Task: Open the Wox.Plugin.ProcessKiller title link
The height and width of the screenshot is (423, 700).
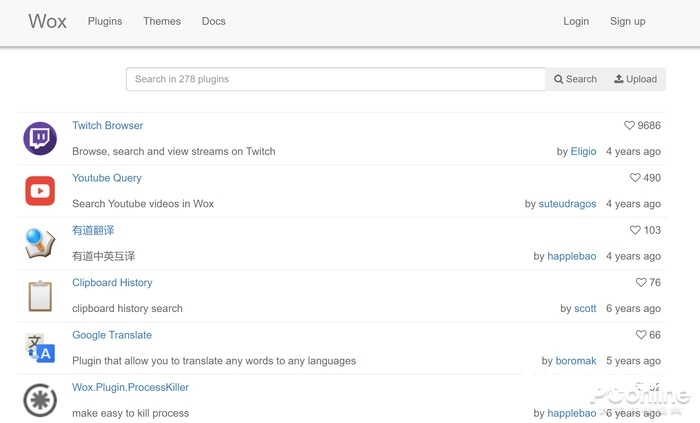Action: pyautogui.click(x=130, y=387)
